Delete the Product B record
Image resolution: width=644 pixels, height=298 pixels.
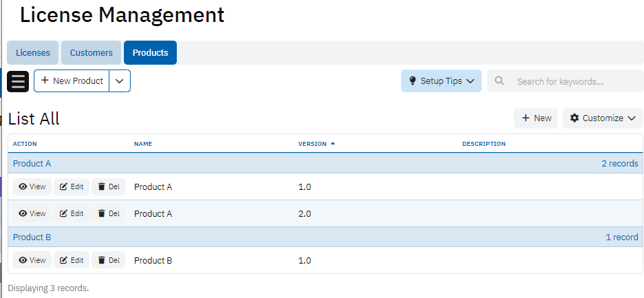click(x=109, y=261)
